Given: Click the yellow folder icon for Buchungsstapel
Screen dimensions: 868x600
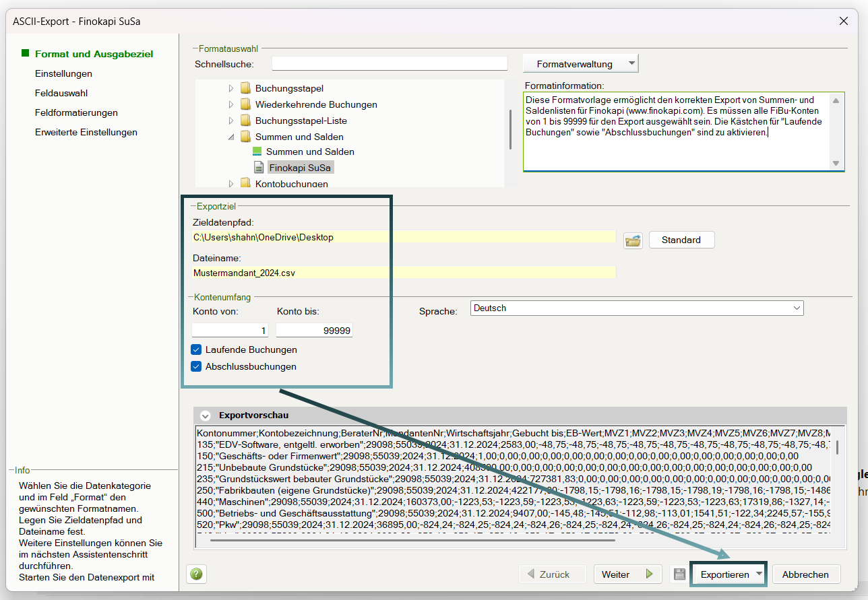Looking at the screenshot, I should click(245, 87).
